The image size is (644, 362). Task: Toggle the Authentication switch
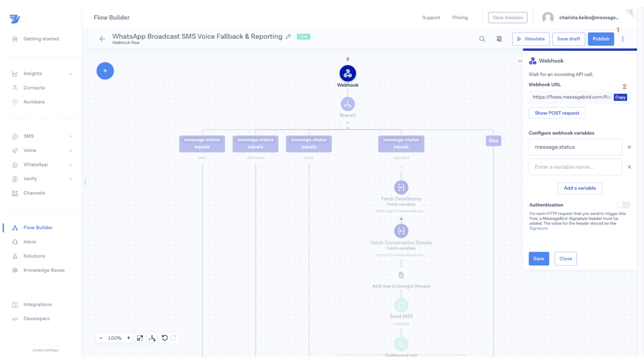pos(623,205)
